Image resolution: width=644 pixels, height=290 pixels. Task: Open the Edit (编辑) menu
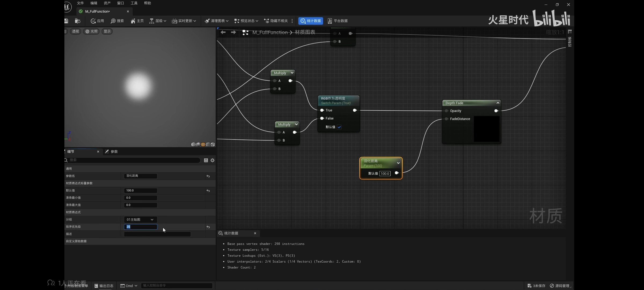click(94, 3)
